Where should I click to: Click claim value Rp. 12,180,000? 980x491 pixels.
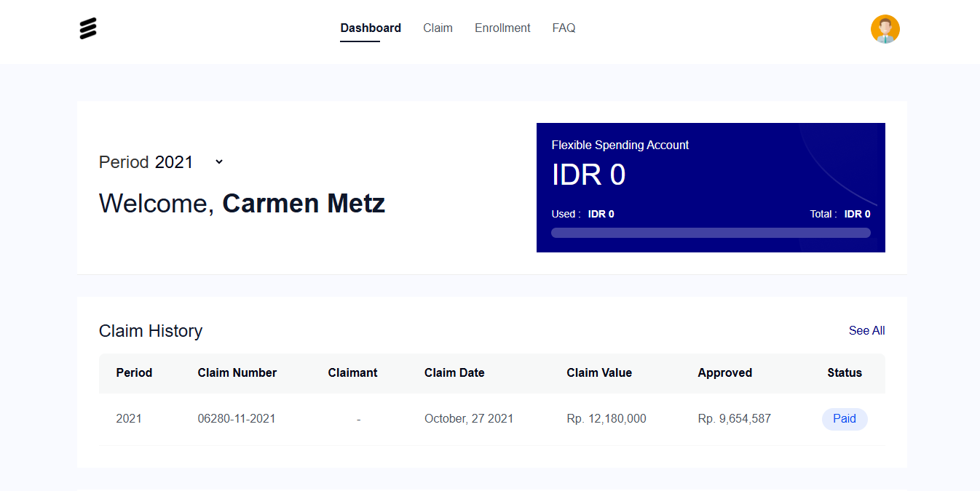(x=606, y=418)
